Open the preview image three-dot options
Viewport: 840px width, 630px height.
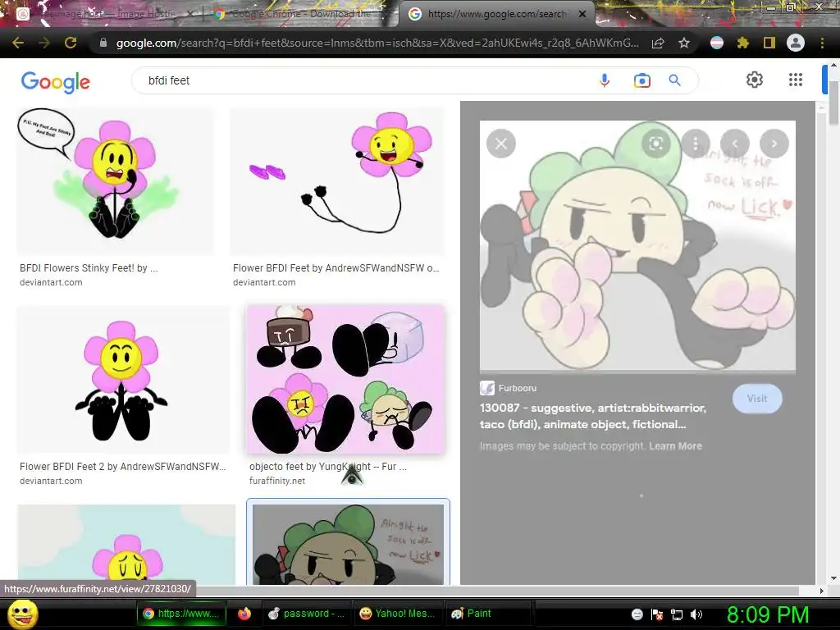696,144
